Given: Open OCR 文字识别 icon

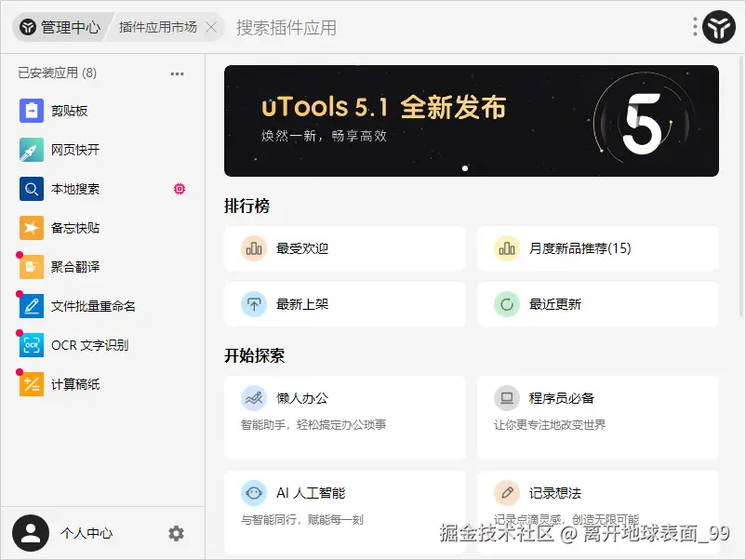Looking at the screenshot, I should [x=32, y=345].
